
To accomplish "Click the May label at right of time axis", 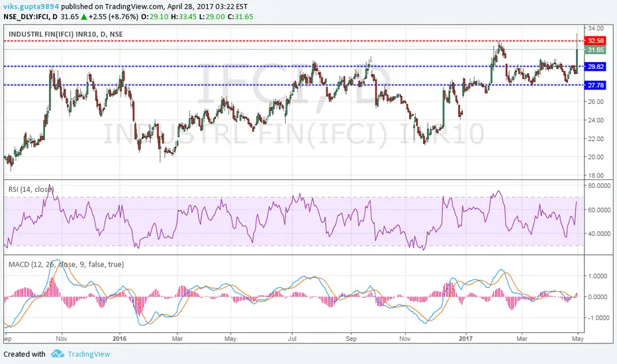I will pyautogui.click(x=578, y=338).
